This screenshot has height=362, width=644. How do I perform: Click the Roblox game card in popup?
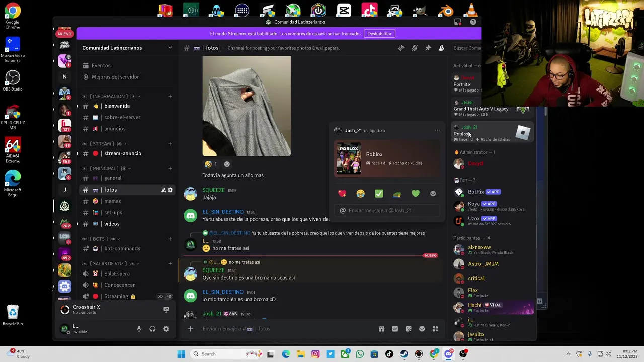387,159
